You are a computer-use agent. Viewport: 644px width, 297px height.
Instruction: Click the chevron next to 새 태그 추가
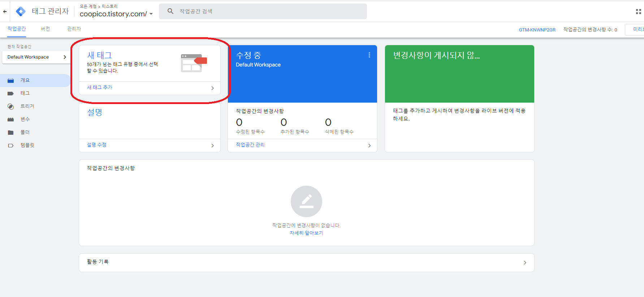[x=212, y=88]
